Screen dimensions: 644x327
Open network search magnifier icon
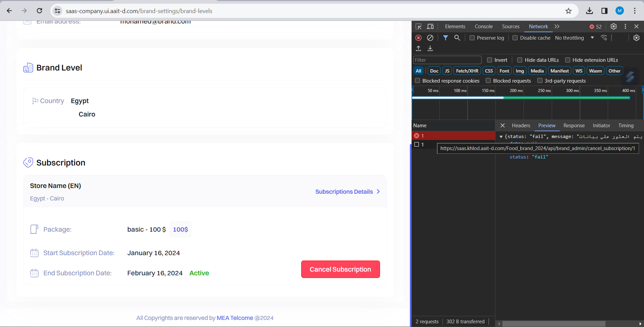click(x=457, y=38)
